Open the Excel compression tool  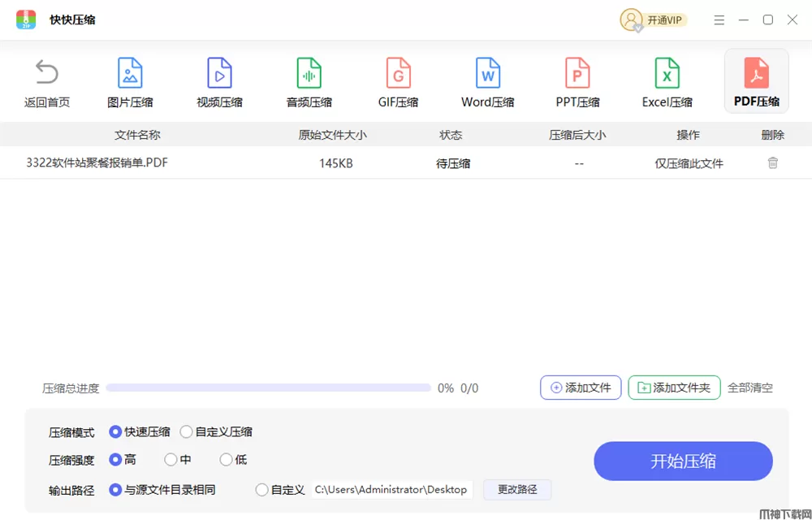[667, 73]
